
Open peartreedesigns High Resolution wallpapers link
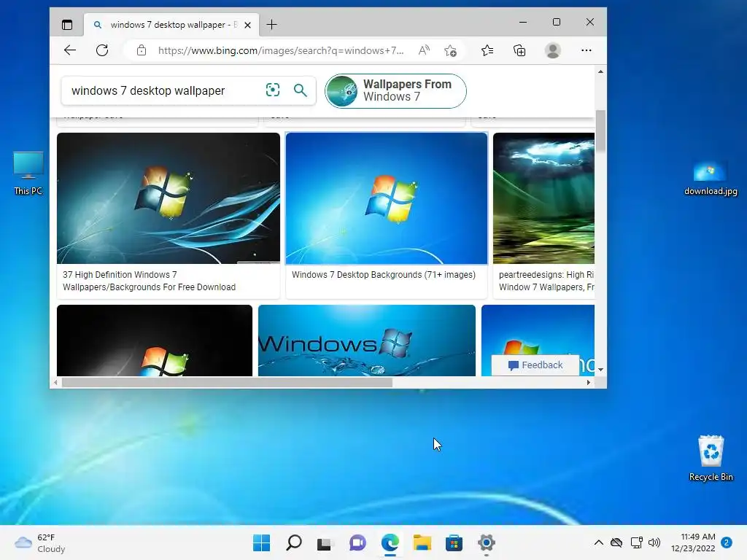pos(546,281)
